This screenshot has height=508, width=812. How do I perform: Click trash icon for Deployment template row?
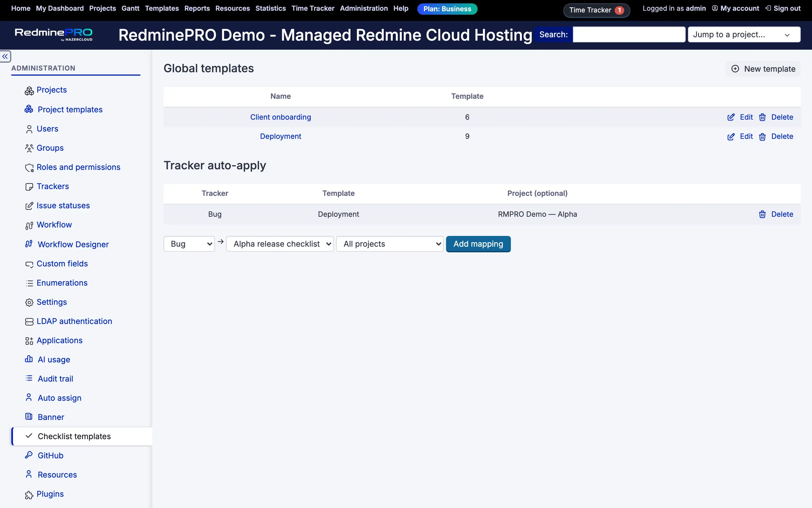(x=762, y=137)
